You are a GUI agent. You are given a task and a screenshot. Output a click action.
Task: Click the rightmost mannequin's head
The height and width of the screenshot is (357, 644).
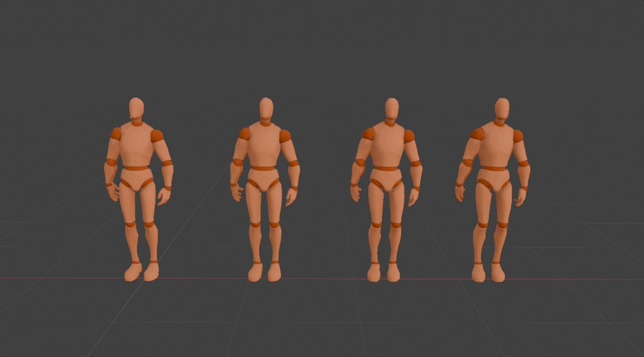tap(502, 109)
